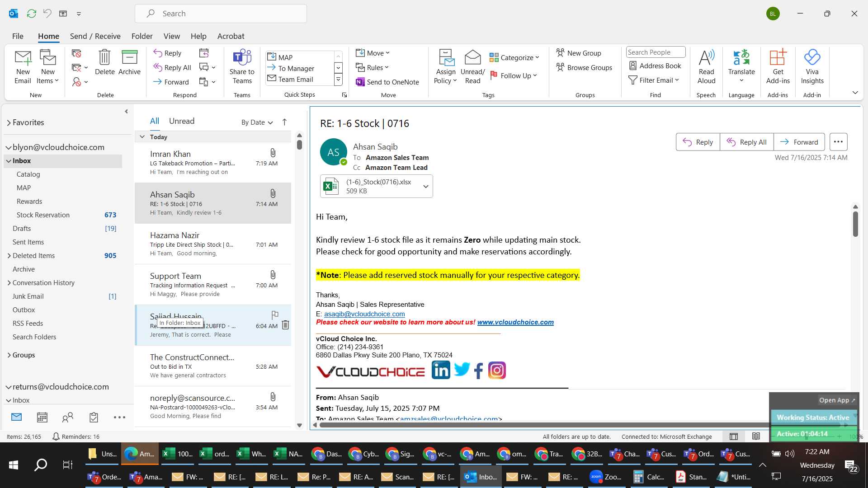Click Read Aloud speech icon
The height and width of the screenshot is (488, 868).
[x=706, y=67]
